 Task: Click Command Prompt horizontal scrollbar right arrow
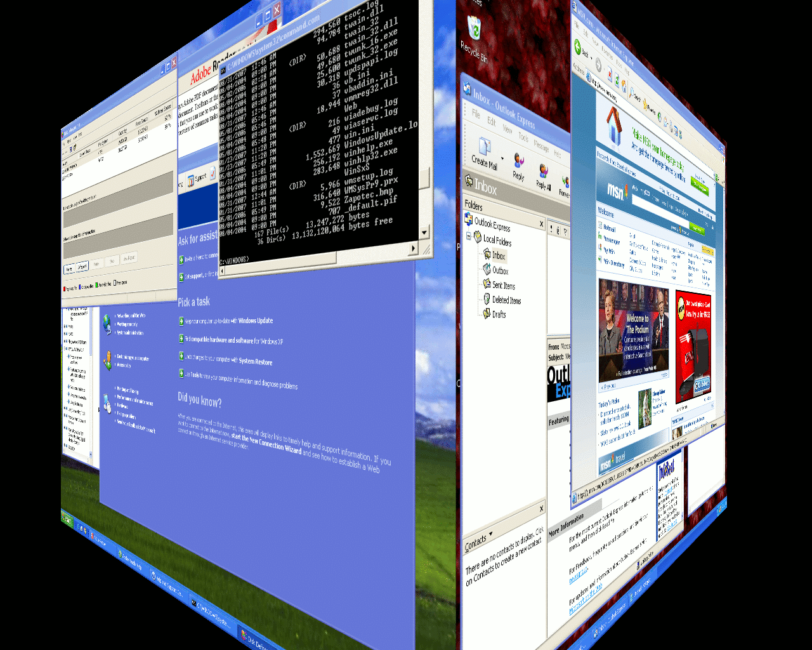(413, 249)
